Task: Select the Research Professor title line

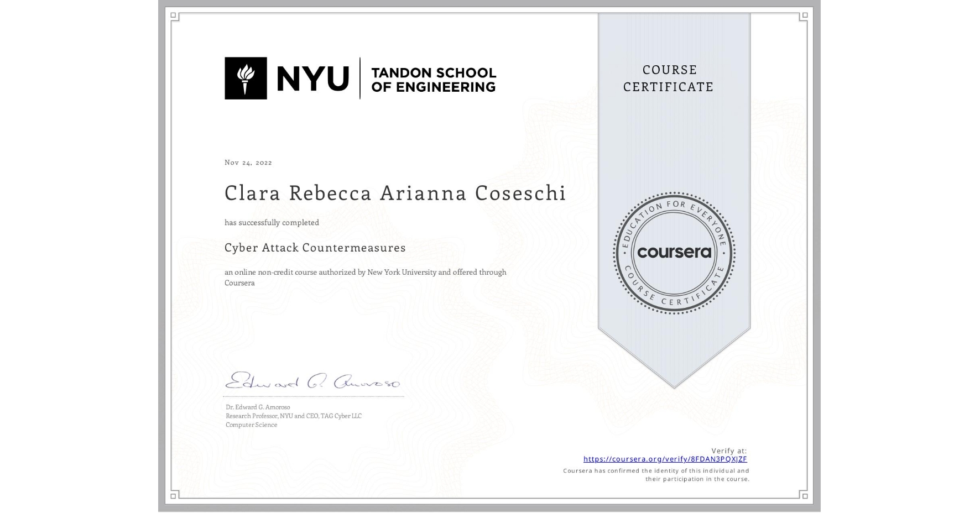Action: (293, 416)
